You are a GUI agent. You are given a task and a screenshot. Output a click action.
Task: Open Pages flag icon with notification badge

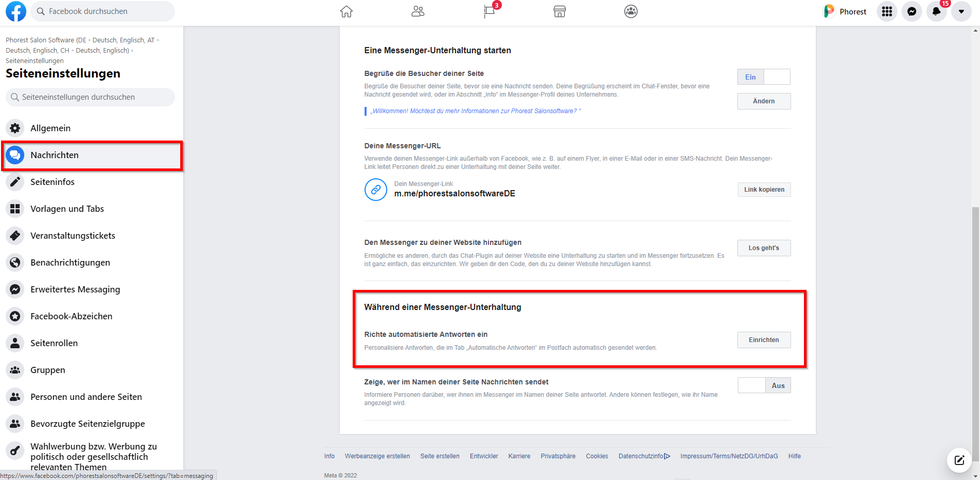pyautogui.click(x=489, y=11)
